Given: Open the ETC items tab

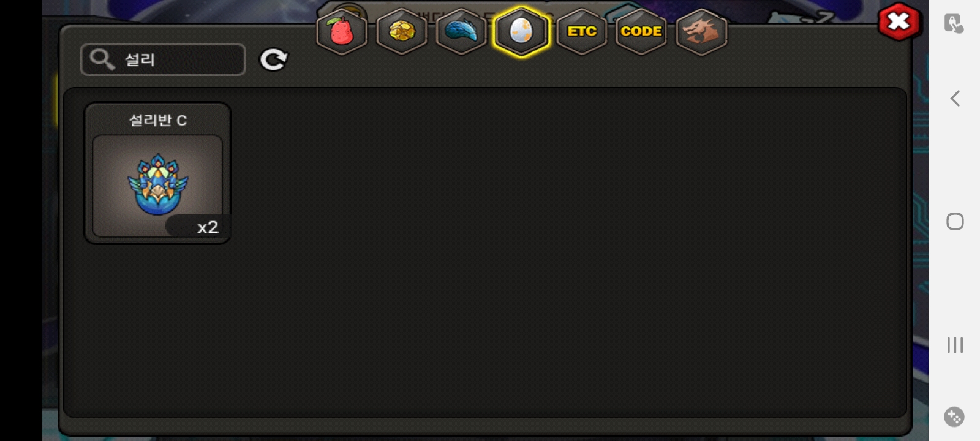Looking at the screenshot, I should point(582,32).
